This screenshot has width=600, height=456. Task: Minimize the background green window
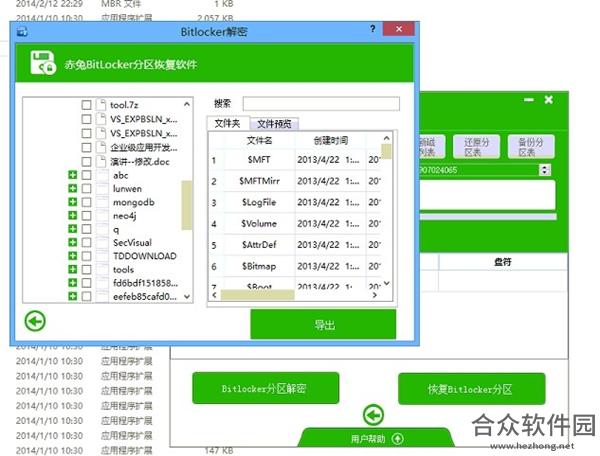(x=529, y=100)
